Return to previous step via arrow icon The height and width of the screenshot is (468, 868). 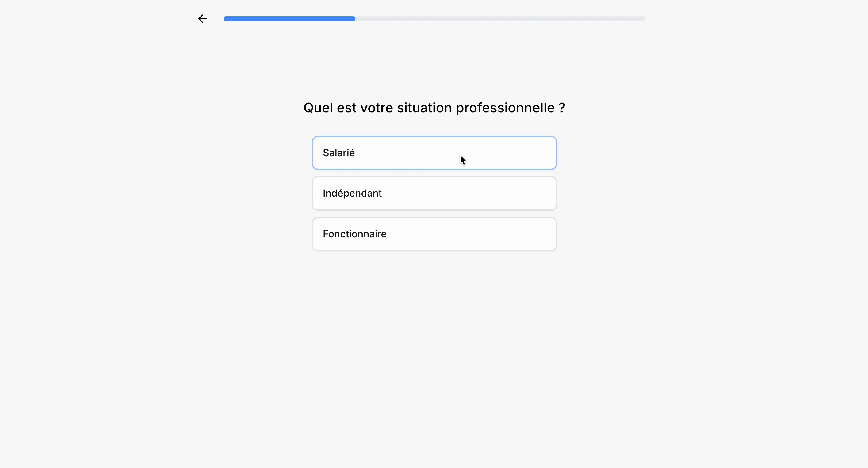click(x=202, y=18)
